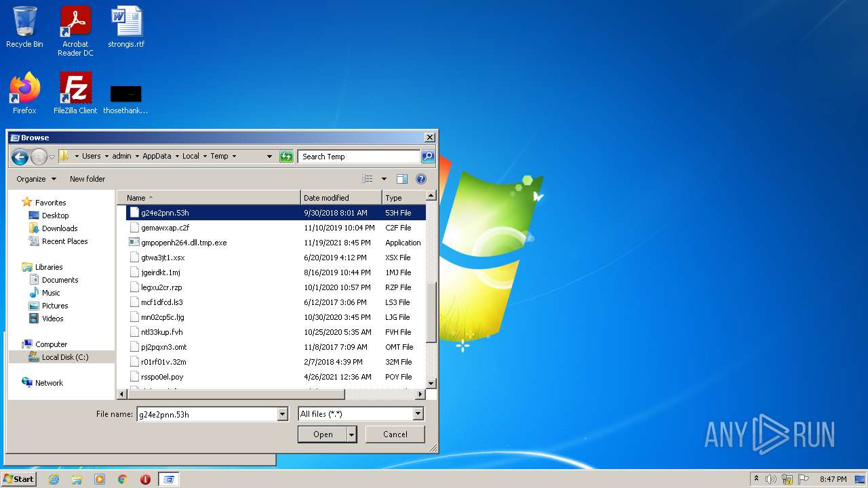Viewport: 868px width, 488px height.
Task: Expand the Open button dropdown arrow
Action: 352,434
